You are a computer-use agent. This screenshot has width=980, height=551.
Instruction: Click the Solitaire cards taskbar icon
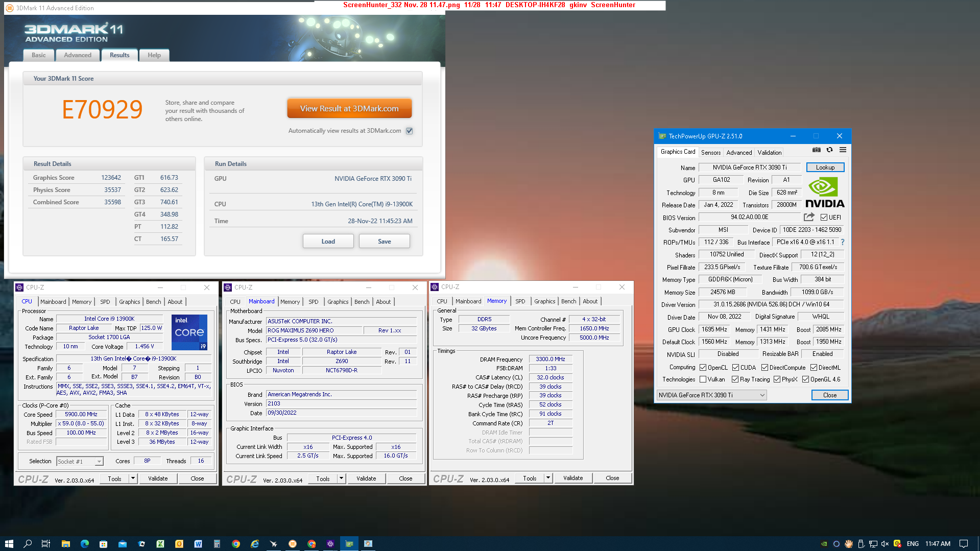(x=141, y=543)
